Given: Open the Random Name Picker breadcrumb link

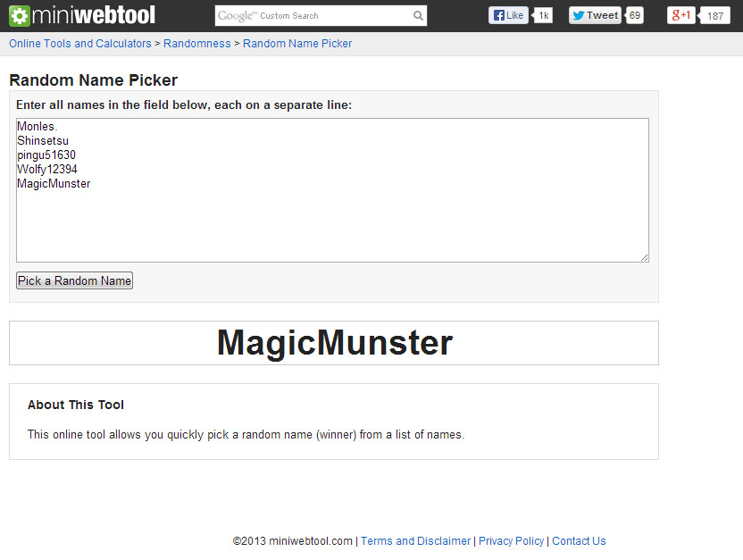Looking at the screenshot, I should [x=297, y=44].
